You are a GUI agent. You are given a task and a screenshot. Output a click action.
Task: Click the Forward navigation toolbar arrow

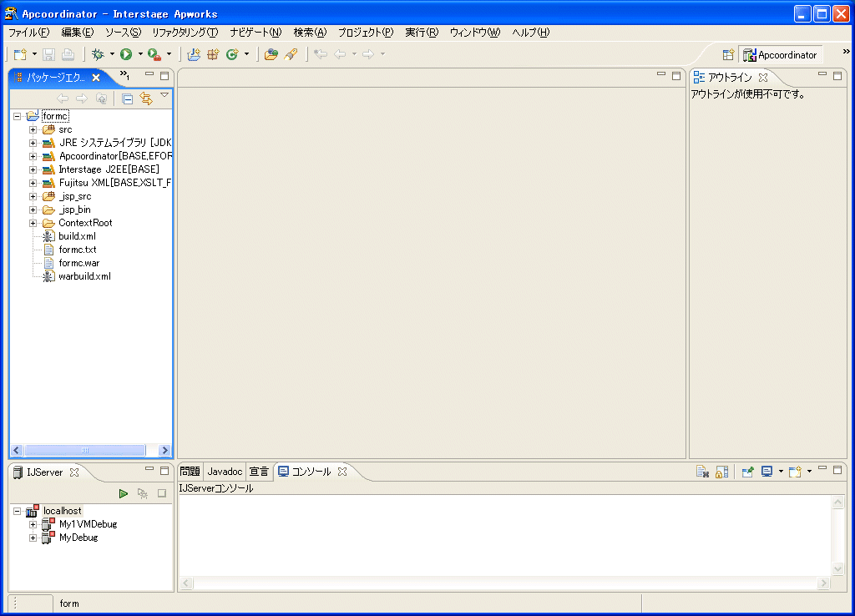point(368,54)
